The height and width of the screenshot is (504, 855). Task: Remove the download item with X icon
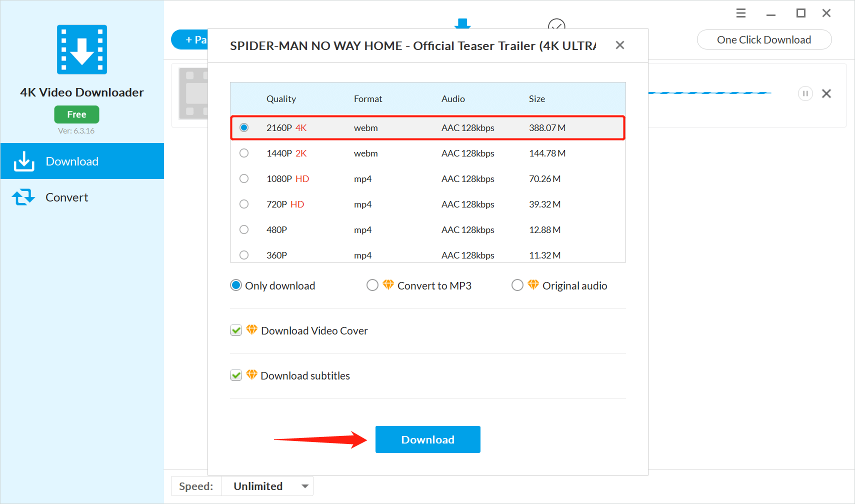pyautogui.click(x=826, y=93)
